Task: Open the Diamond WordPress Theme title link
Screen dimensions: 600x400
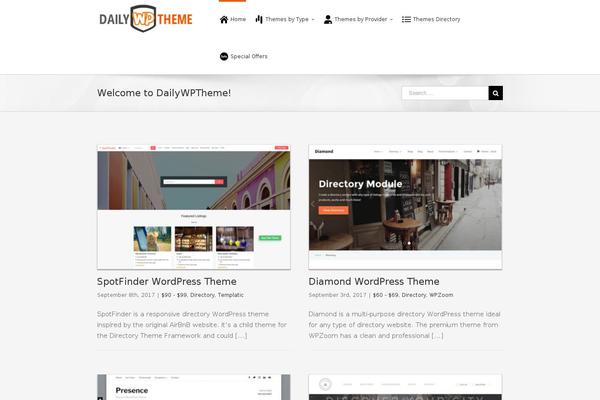Action: point(374,281)
